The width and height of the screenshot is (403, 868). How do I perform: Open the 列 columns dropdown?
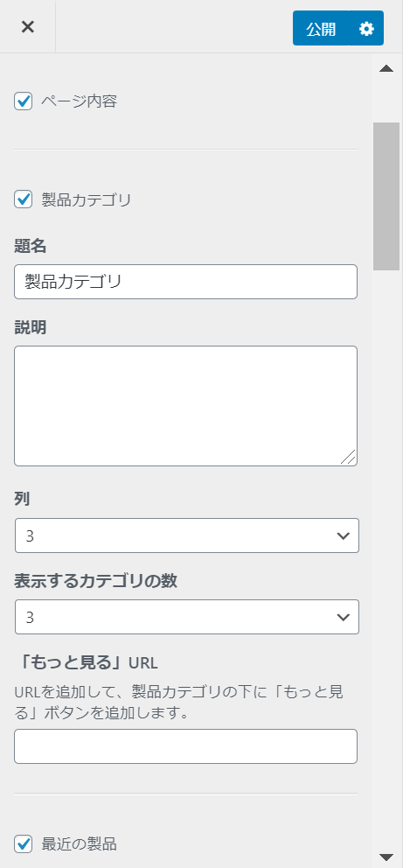(x=187, y=535)
